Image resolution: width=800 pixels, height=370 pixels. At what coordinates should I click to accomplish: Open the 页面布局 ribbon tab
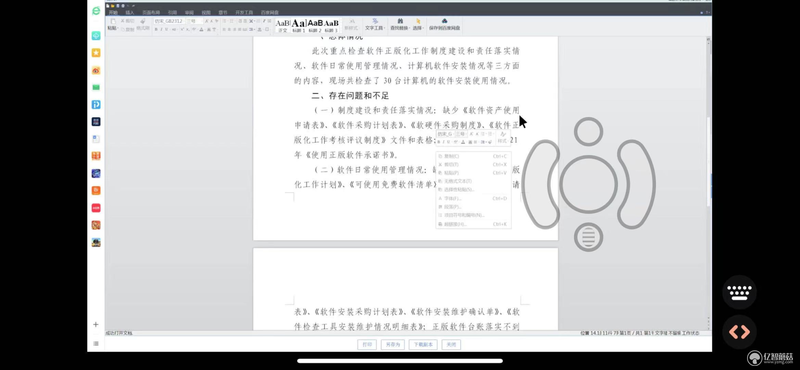(x=151, y=12)
